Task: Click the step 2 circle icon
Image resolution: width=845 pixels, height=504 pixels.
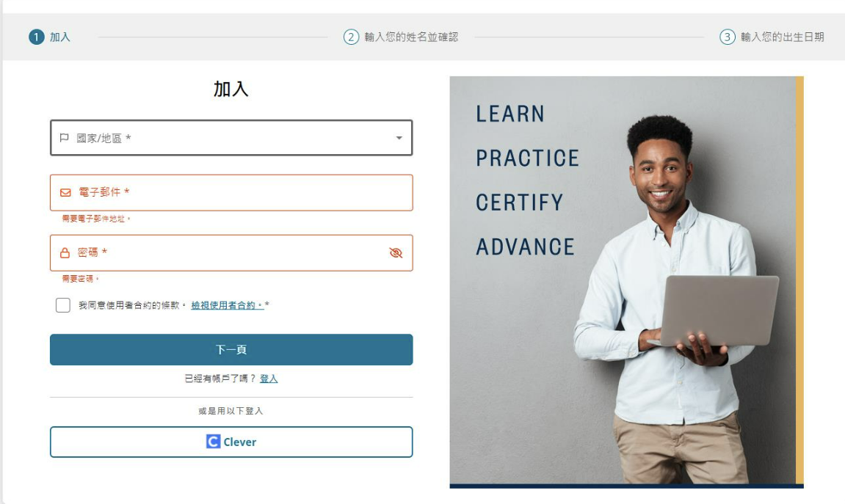Action: pyautogui.click(x=351, y=37)
